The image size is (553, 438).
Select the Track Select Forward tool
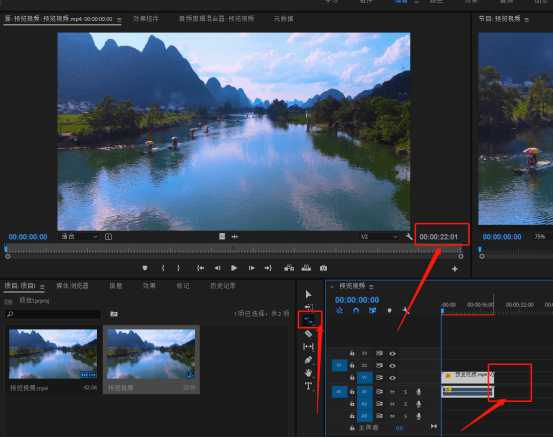pos(309,307)
